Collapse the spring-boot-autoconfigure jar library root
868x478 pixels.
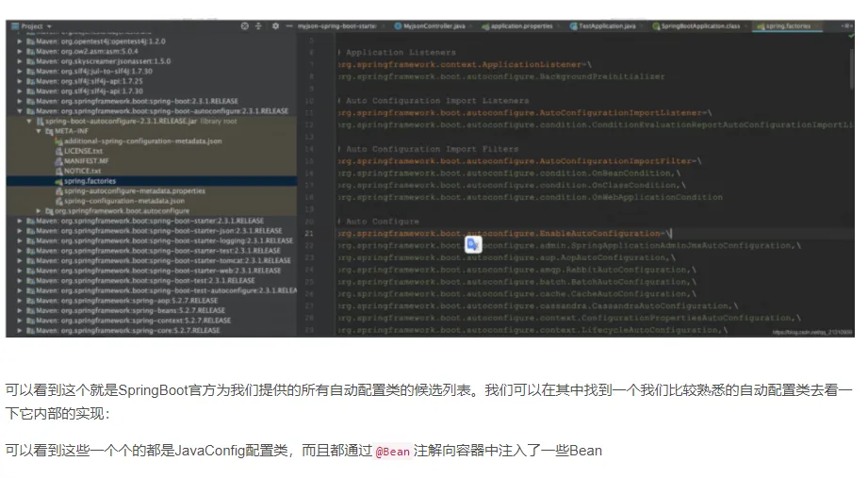pyautogui.click(x=29, y=122)
